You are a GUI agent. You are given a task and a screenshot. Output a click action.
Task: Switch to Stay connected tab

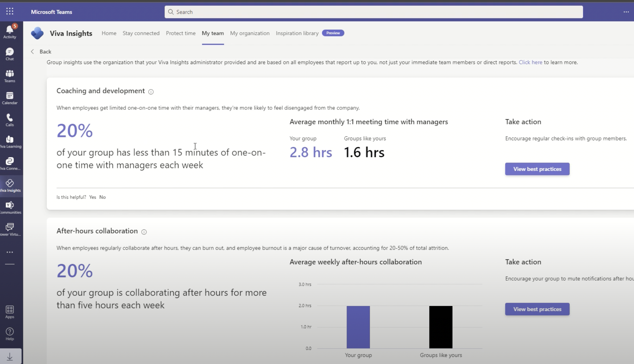[x=141, y=33]
